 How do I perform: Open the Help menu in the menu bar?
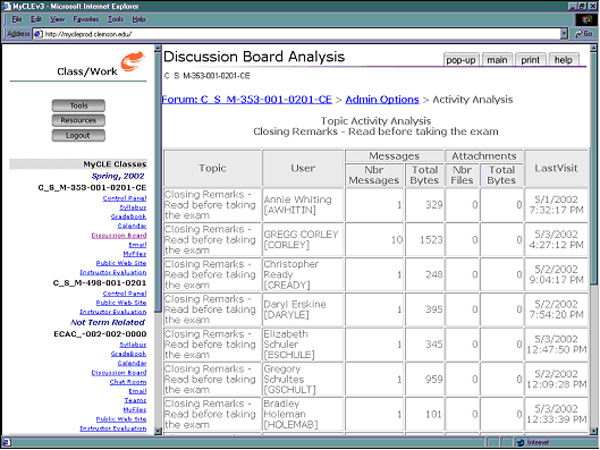pos(139,19)
